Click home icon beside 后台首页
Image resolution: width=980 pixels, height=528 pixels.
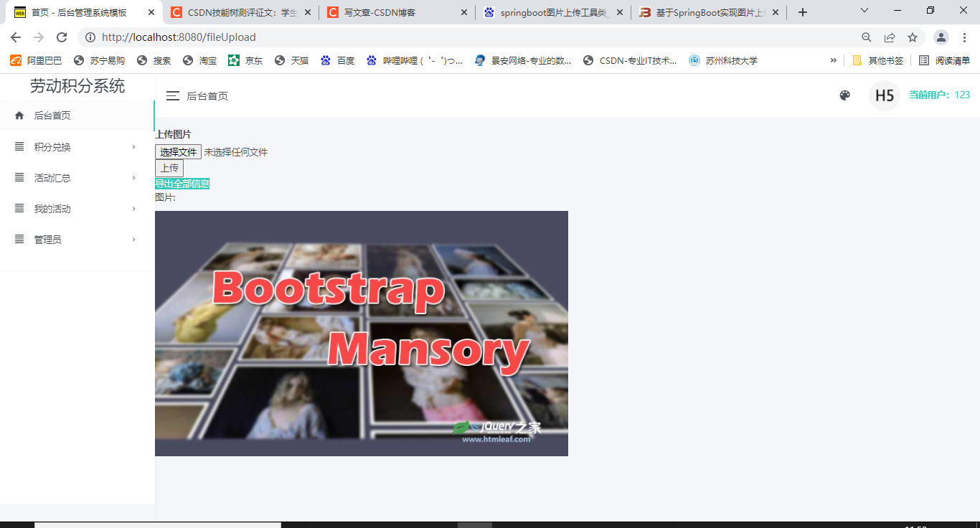coord(19,115)
